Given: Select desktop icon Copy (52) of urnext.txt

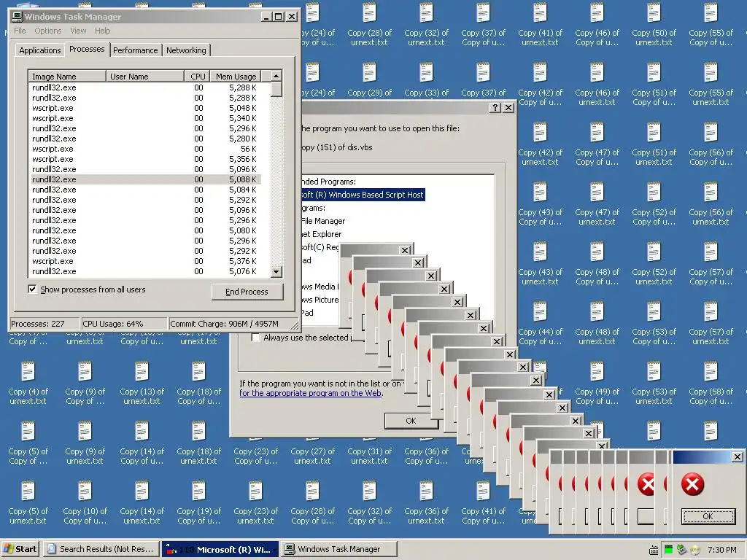Looking at the screenshot, I should [x=654, y=262].
